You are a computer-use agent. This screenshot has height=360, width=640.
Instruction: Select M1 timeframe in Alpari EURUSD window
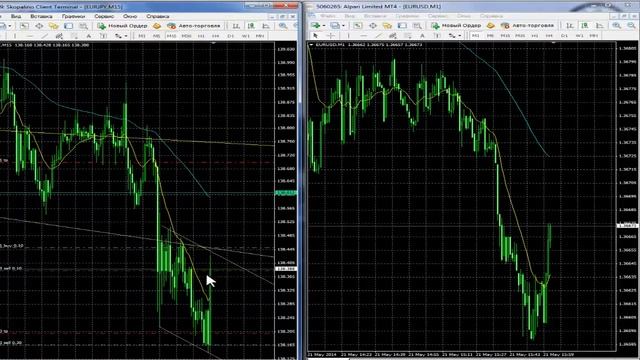[x=476, y=36]
